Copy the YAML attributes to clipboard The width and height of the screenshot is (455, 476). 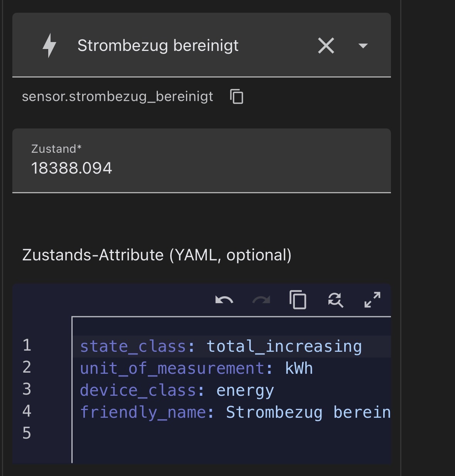coord(298,300)
